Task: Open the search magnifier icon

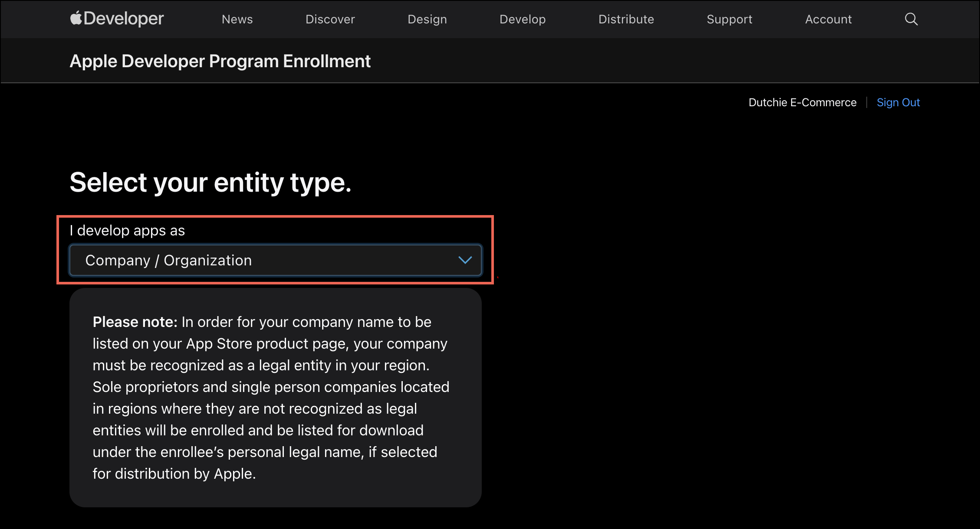Action: click(x=911, y=19)
